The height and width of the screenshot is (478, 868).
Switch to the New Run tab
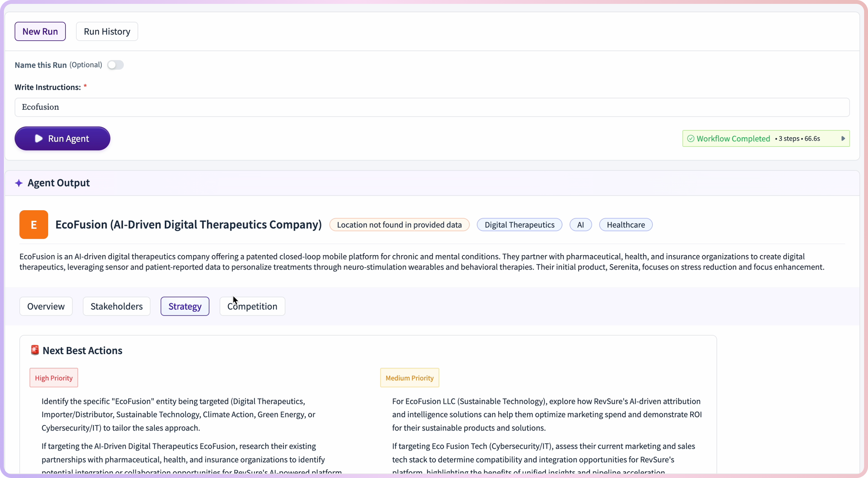tap(40, 31)
